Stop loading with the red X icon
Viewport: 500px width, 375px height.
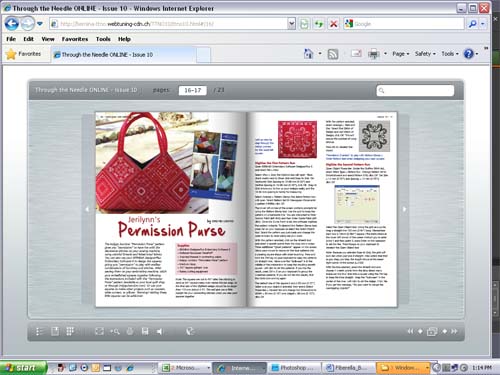(x=334, y=24)
